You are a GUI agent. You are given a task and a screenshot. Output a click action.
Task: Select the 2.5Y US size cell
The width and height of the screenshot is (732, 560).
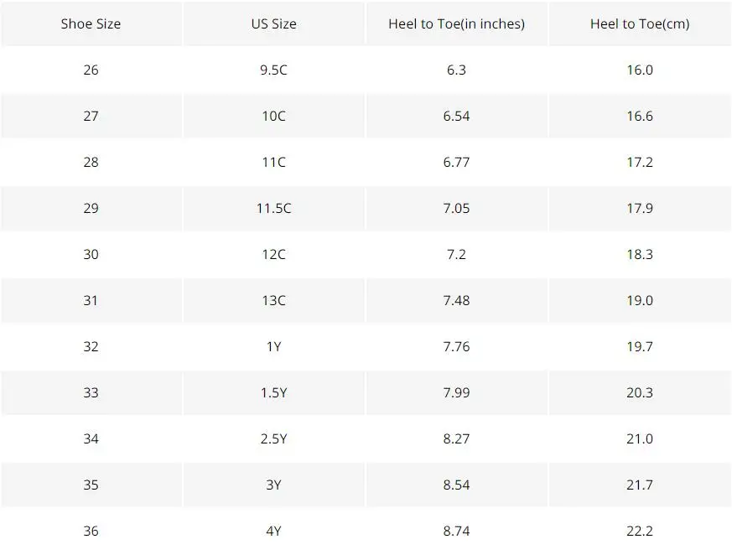273,438
